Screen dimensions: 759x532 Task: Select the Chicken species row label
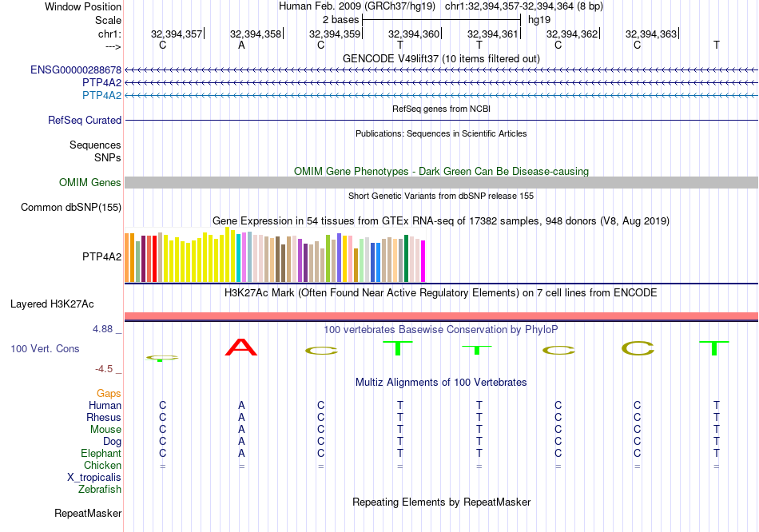click(x=102, y=465)
